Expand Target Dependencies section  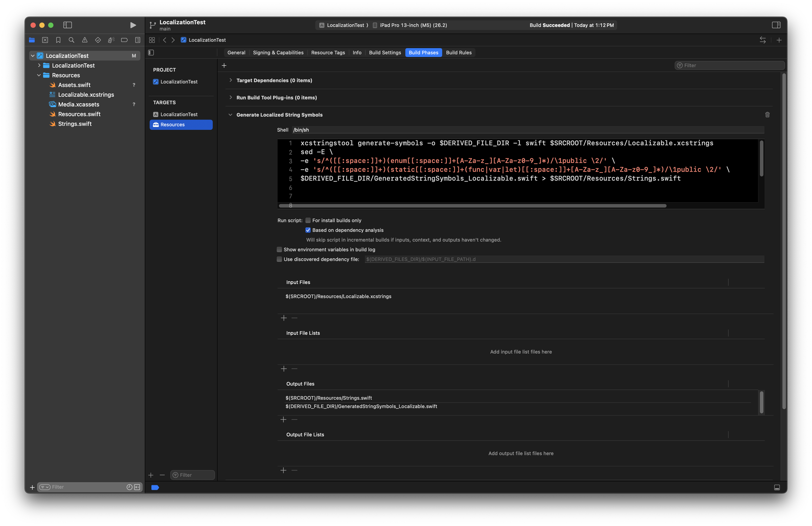[231, 80]
